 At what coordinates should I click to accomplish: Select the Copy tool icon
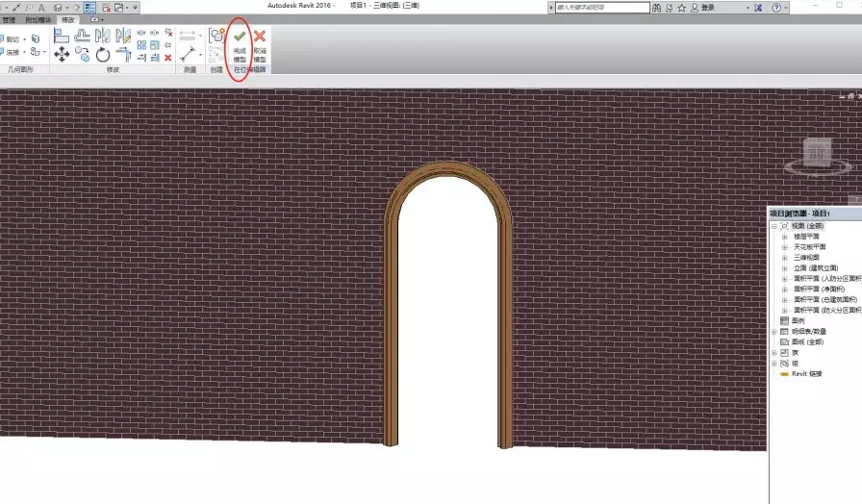click(x=83, y=54)
